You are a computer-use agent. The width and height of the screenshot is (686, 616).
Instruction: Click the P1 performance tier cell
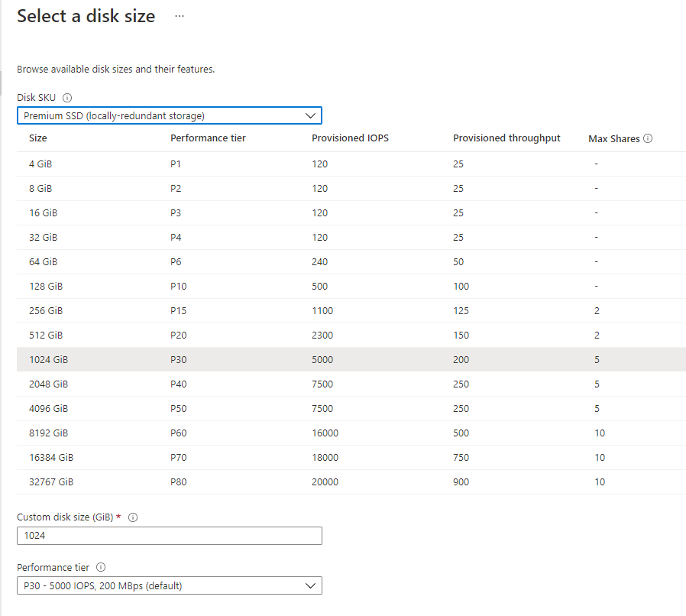[x=176, y=164]
